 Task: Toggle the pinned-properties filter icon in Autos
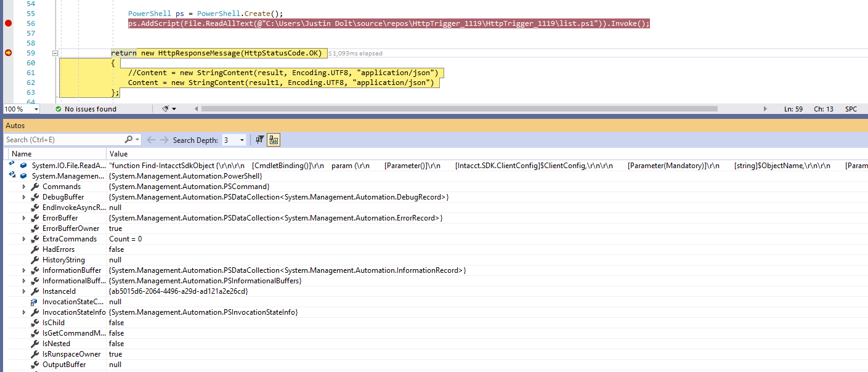coord(259,140)
